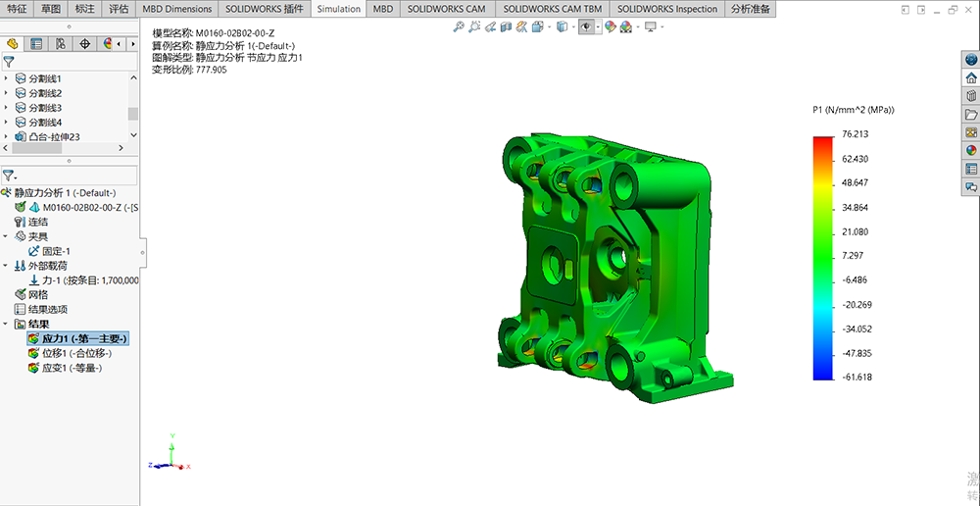Screen dimensions: 980x506
Task: Collapse the 结果 results folder
Action: [7, 324]
